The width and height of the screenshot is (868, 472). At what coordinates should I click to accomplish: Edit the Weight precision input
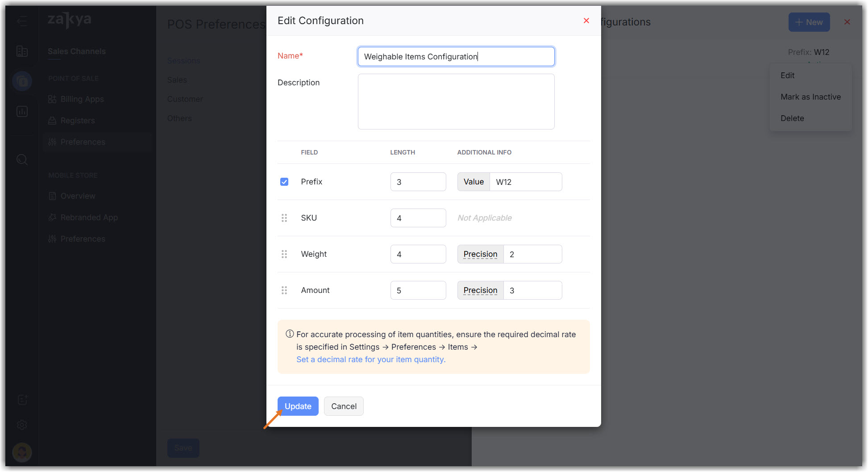pos(532,254)
